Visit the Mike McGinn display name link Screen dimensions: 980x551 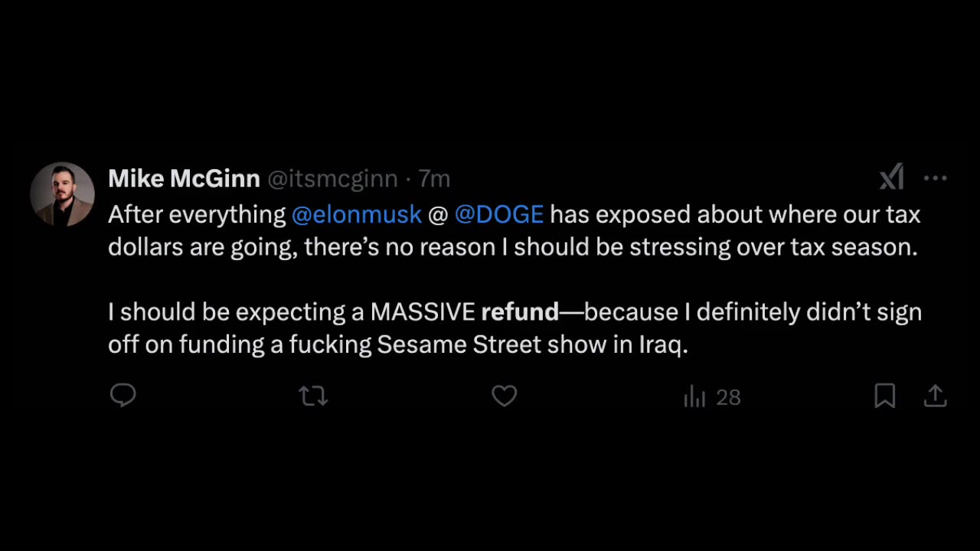pos(184,178)
